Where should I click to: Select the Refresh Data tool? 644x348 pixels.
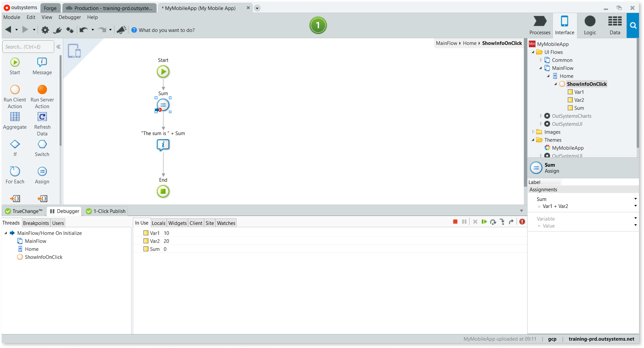click(x=42, y=124)
